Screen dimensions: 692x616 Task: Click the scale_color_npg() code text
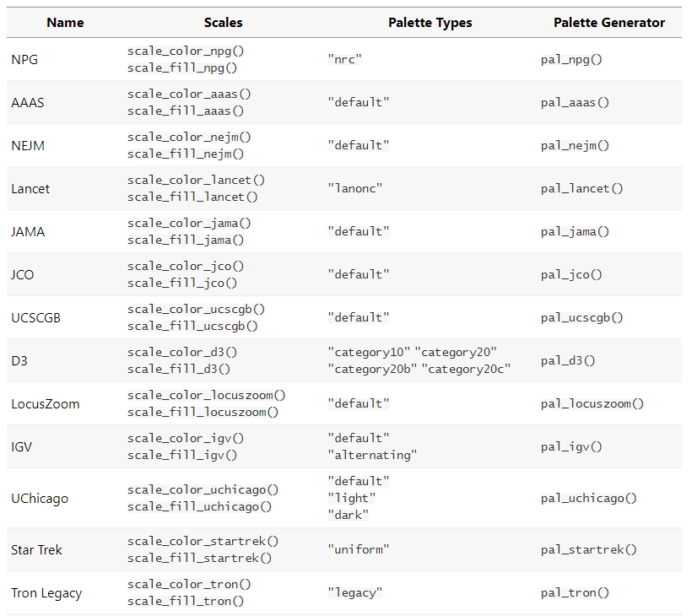[186, 51]
